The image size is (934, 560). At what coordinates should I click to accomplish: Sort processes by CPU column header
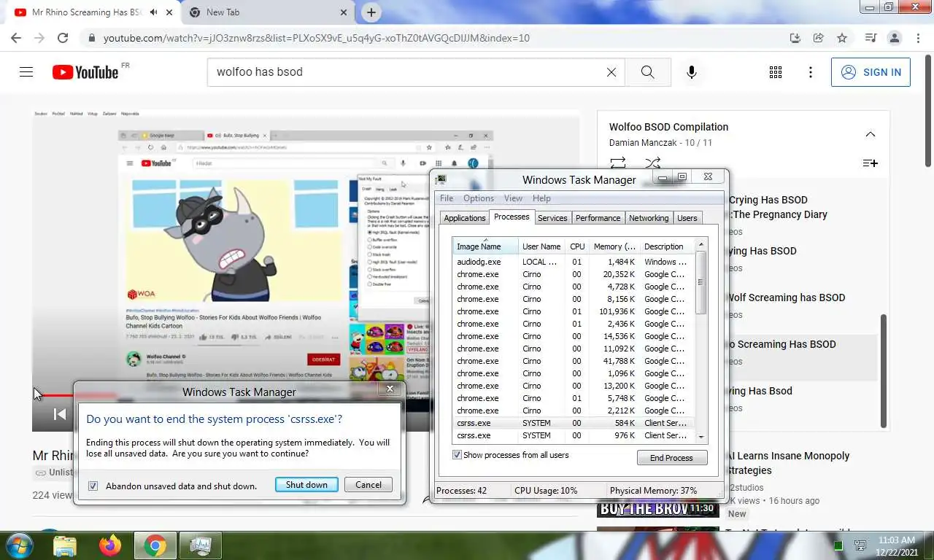(577, 246)
